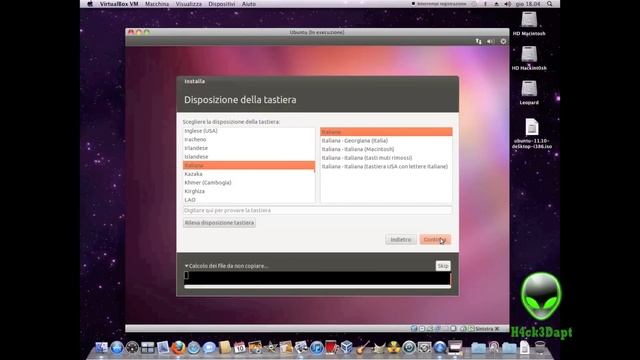Open the Visualizza menu

click(x=189, y=4)
